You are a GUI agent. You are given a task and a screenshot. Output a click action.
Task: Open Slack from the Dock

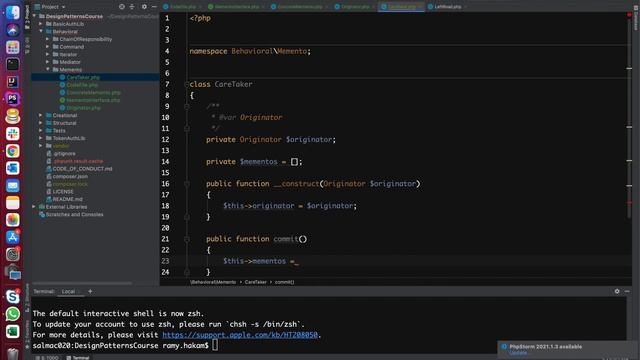13,133
